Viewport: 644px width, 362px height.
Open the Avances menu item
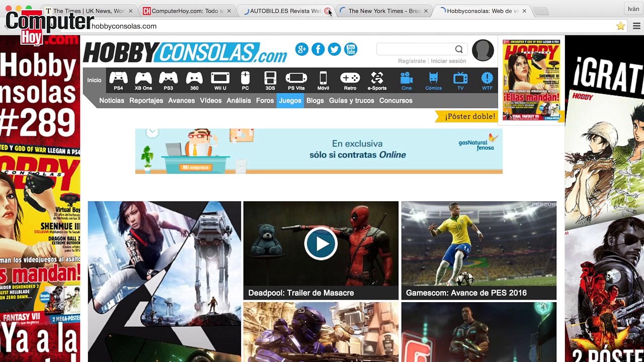[x=182, y=101]
